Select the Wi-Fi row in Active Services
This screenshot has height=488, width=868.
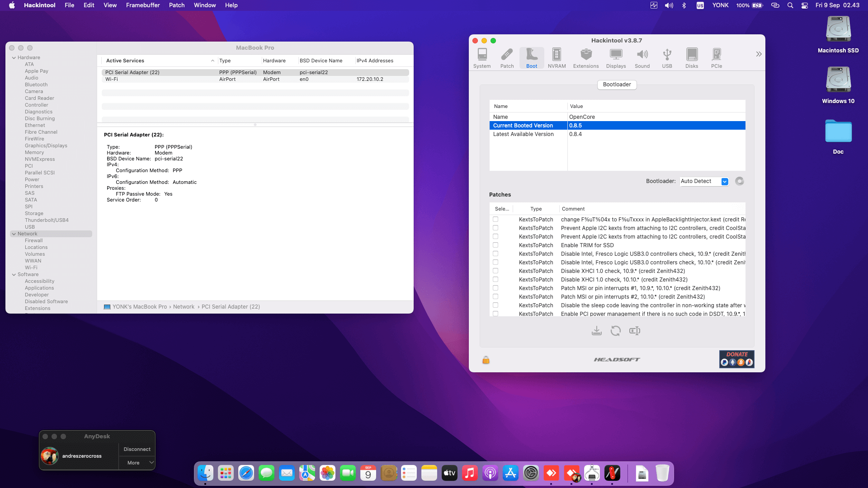tap(255, 79)
